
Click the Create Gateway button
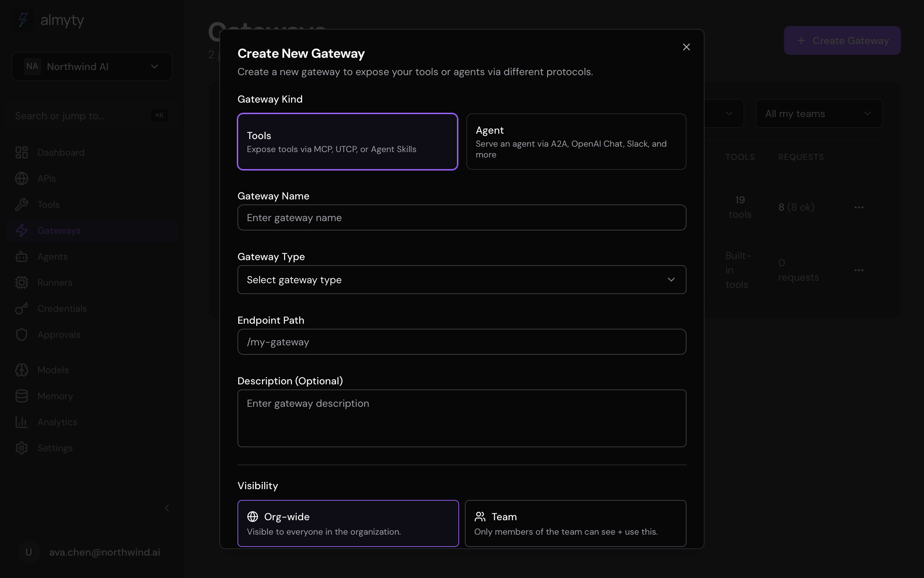842,40
